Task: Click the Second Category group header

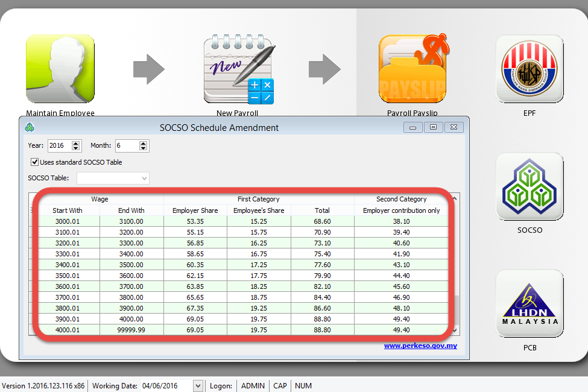Action: (x=401, y=199)
